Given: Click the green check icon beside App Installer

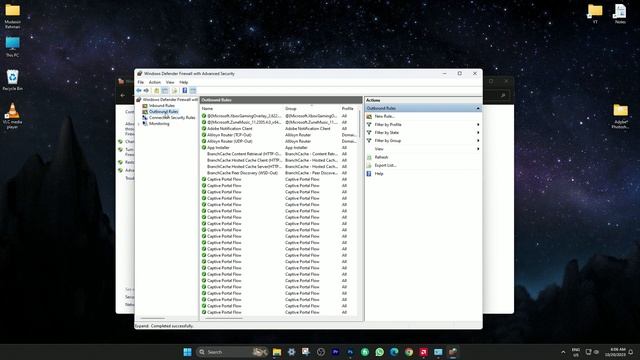Looking at the screenshot, I should 204,147.
